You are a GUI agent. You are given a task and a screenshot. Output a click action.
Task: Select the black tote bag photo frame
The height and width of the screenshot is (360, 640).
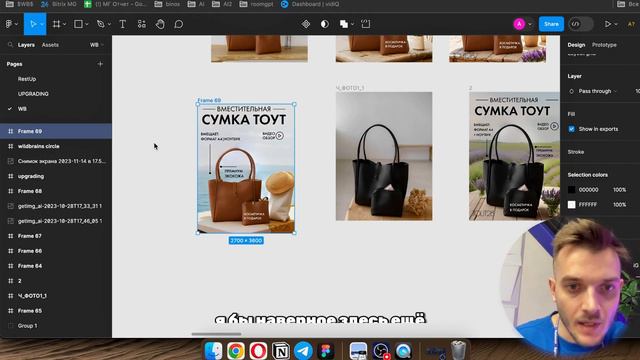click(384, 156)
